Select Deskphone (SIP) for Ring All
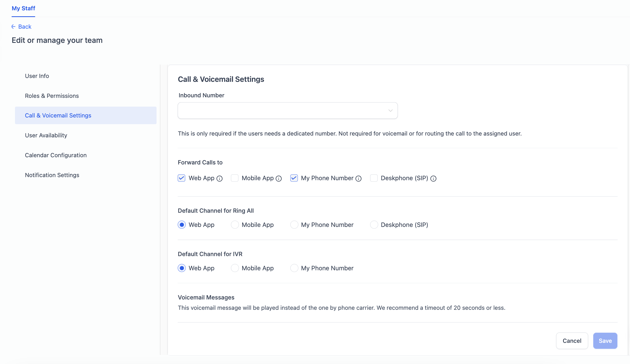Viewport: 630px width, 364px height. 374,225
